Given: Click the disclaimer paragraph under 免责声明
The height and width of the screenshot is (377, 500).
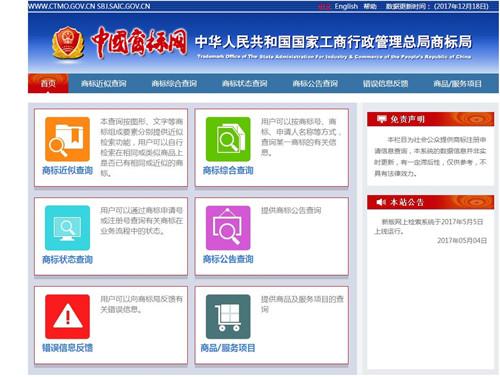Looking at the screenshot, I should pyautogui.click(x=430, y=156).
